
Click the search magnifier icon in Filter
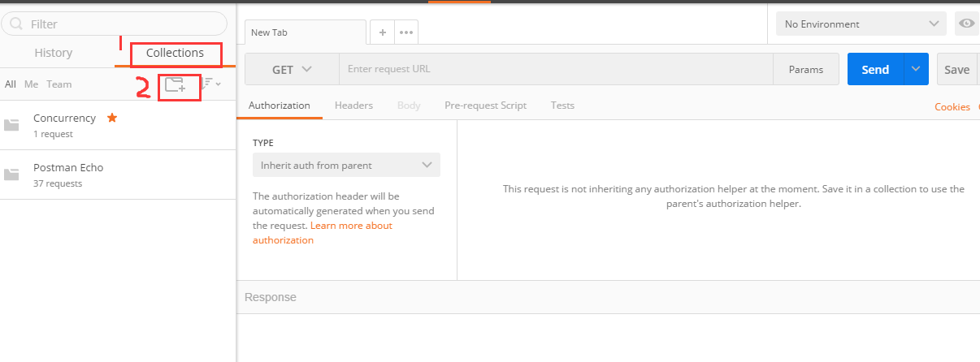click(16, 24)
